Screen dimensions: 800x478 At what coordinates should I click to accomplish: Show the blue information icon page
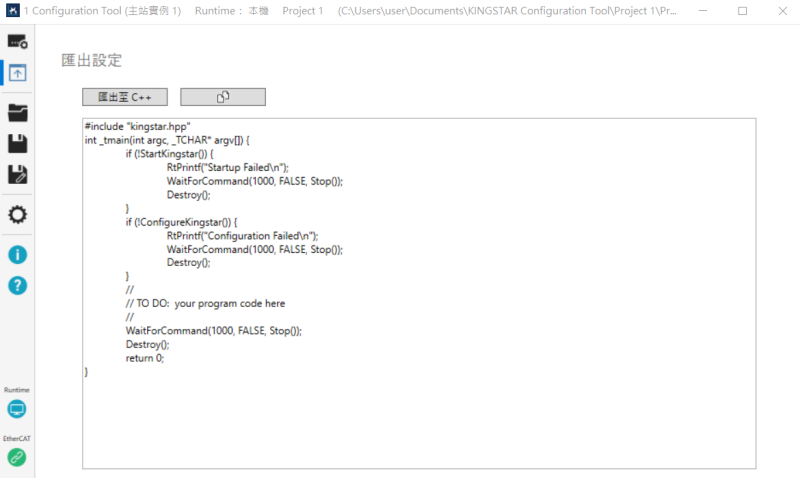click(17, 254)
